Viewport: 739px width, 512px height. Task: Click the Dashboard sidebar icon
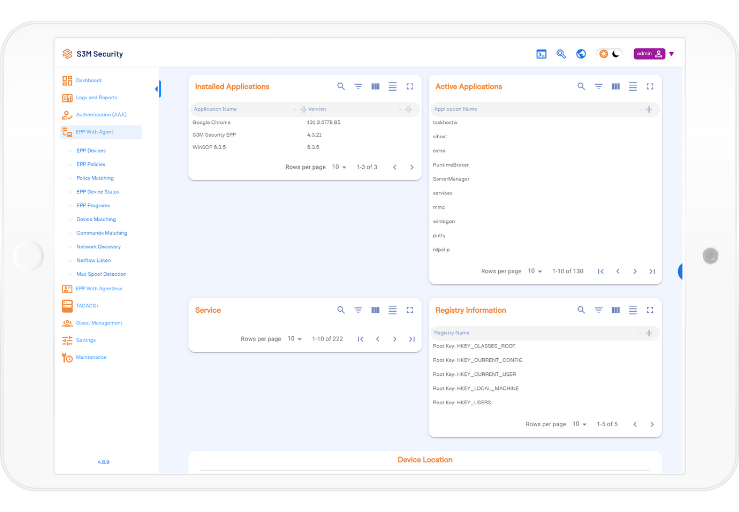pos(67,80)
